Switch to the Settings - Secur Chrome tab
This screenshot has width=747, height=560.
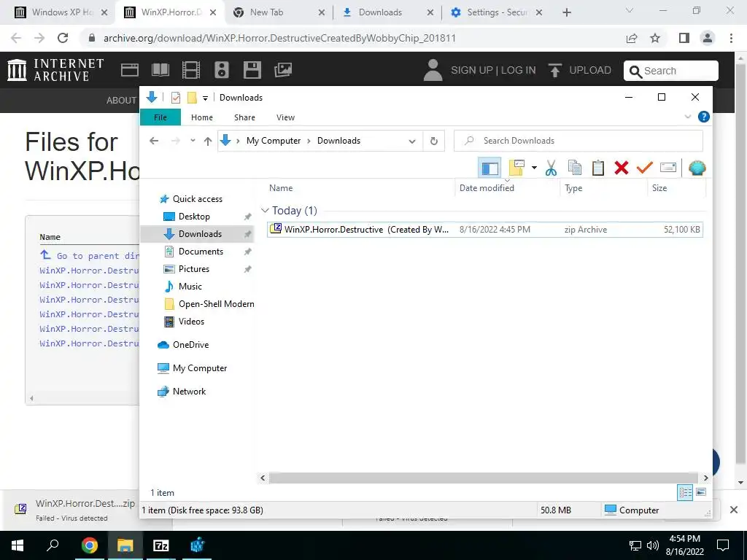click(x=495, y=12)
